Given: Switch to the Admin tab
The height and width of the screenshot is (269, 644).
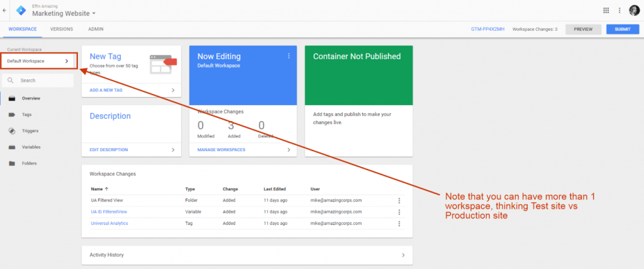Looking at the screenshot, I should click(96, 29).
